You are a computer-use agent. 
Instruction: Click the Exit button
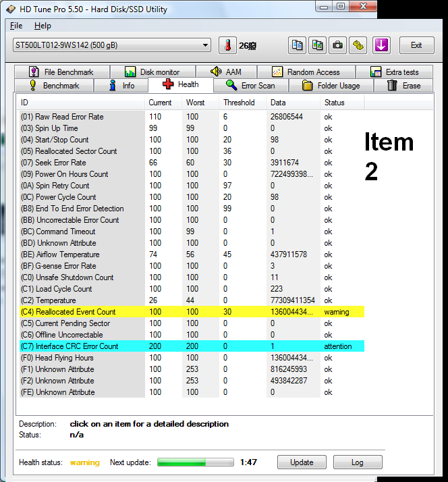coord(416,45)
